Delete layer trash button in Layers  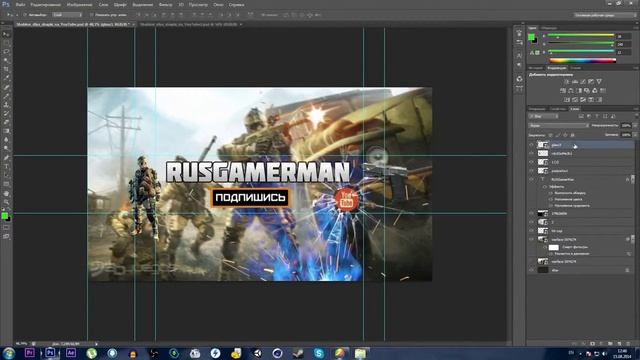629,344
